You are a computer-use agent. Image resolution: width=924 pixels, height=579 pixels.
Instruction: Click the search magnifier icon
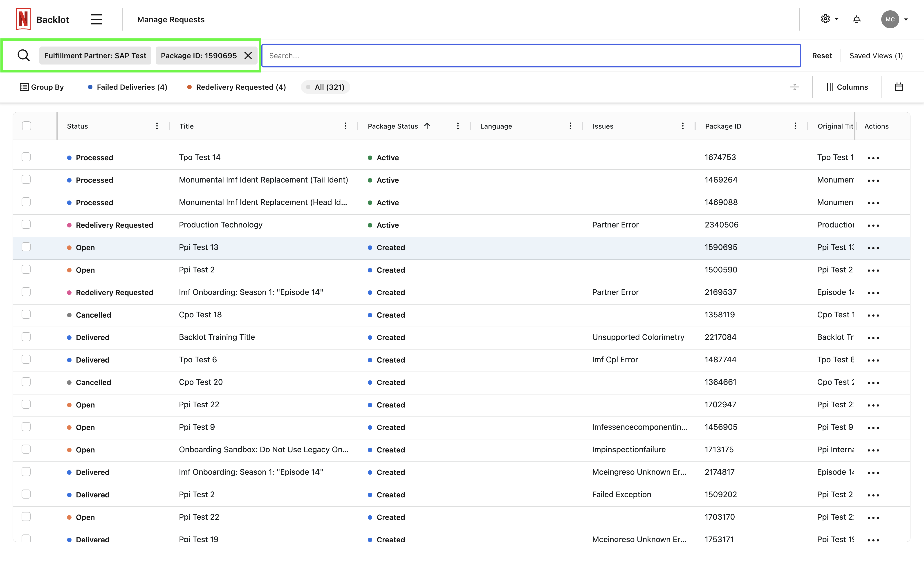(x=23, y=56)
